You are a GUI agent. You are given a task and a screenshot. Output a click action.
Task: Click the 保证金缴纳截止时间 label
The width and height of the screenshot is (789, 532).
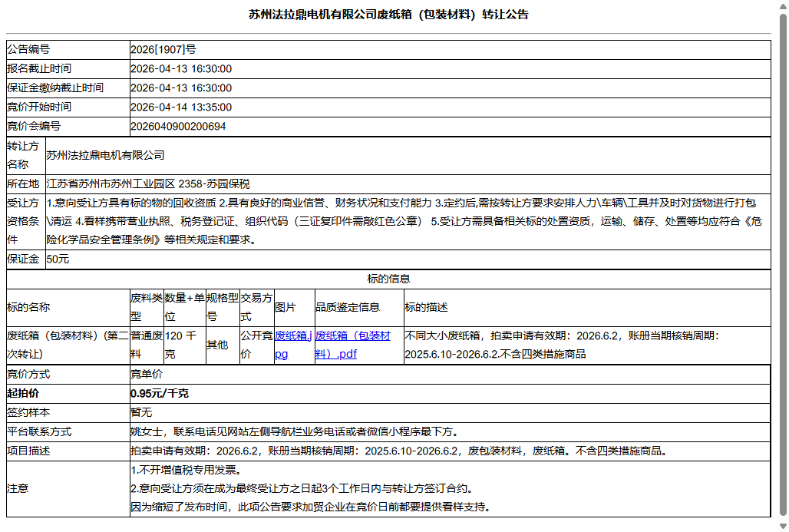[x=55, y=88]
